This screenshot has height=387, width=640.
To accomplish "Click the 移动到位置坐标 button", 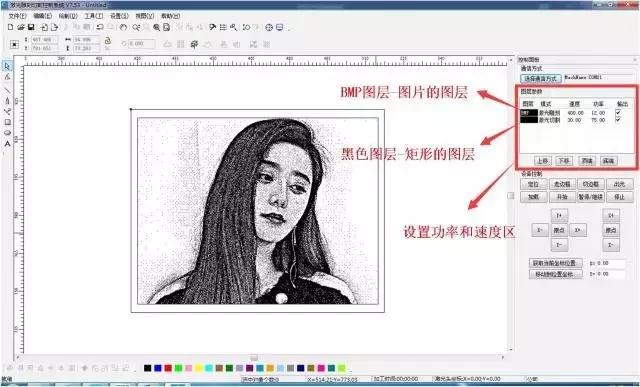I will (x=556, y=274).
